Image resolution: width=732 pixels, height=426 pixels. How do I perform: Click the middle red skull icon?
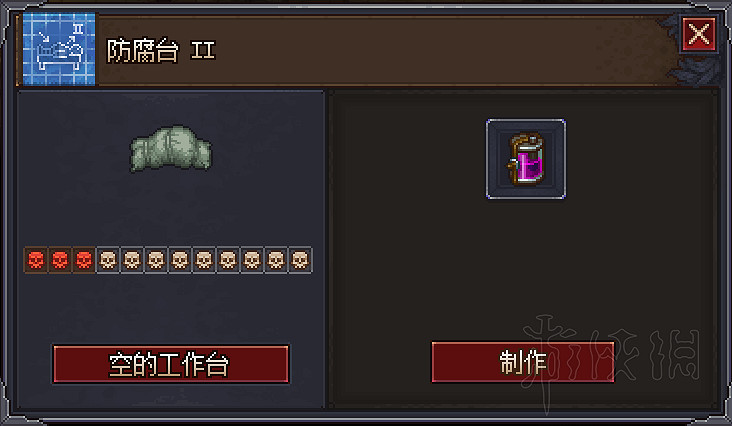point(60,260)
